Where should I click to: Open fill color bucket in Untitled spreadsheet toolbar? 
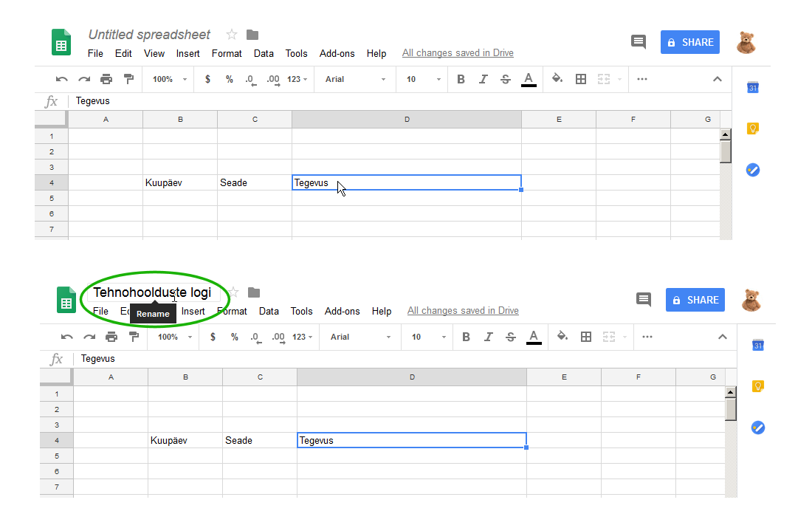pos(557,79)
